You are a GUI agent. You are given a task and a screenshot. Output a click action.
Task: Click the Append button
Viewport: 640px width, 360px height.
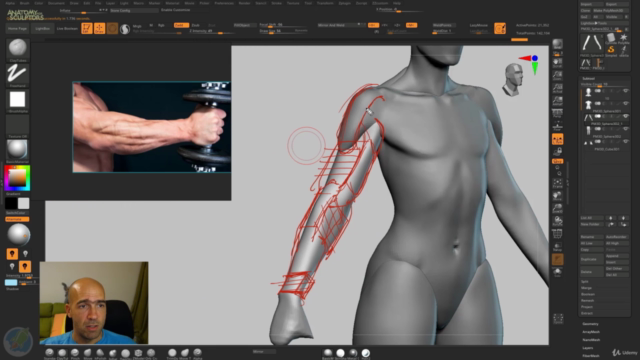coord(616,256)
